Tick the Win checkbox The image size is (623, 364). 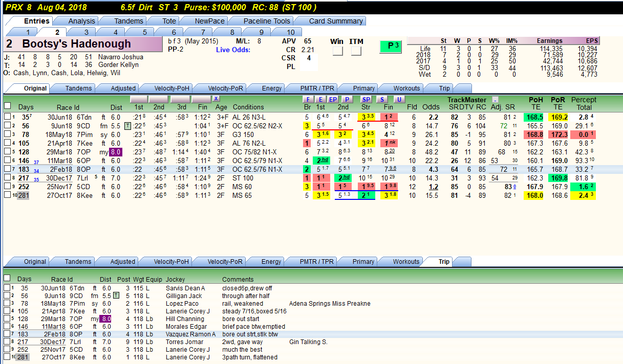tap(337, 51)
